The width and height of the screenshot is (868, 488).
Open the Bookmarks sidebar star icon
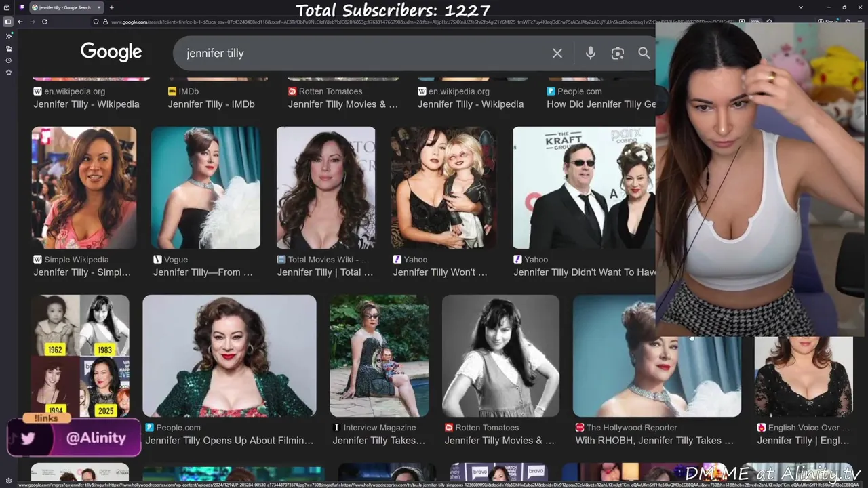(x=9, y=72)
